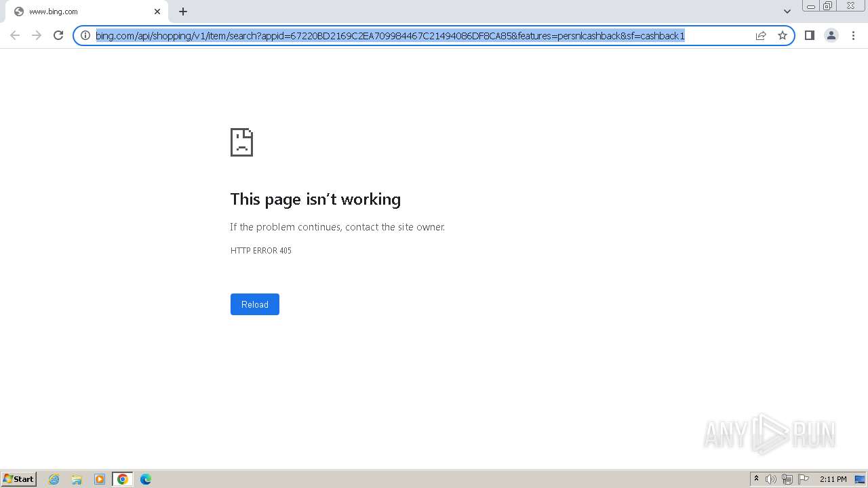Screen dimensions: 868x488
Task: Launch Internet Explorer from the taskbar
Action: point(54,479)
